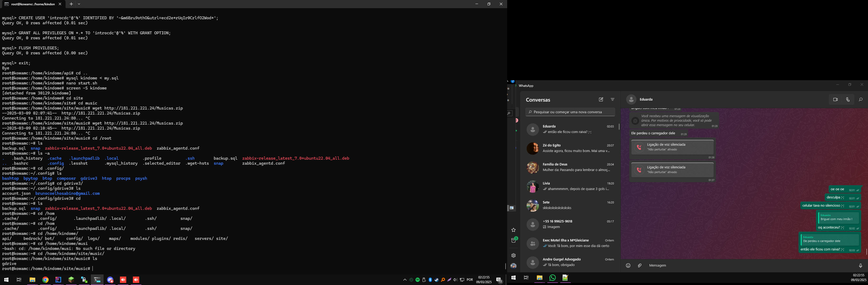Click Task View on the right taskbar
This screenshot has height=285, width=868.
point(526,278)
